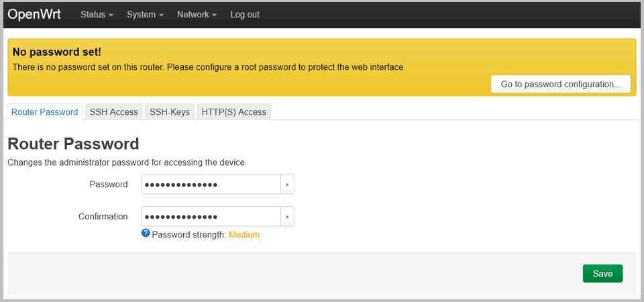Open the SSH-Keys tab
This screenshot has width=644, height=302.
[x=170, y=112]
